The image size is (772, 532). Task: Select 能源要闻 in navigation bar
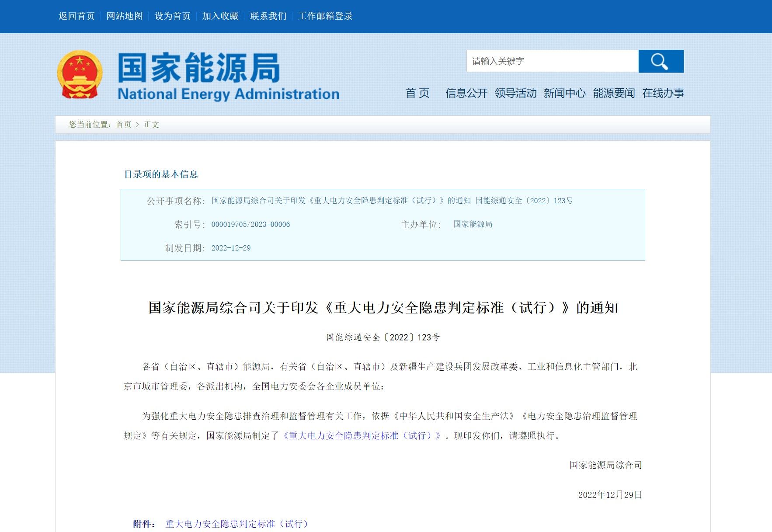614,93
